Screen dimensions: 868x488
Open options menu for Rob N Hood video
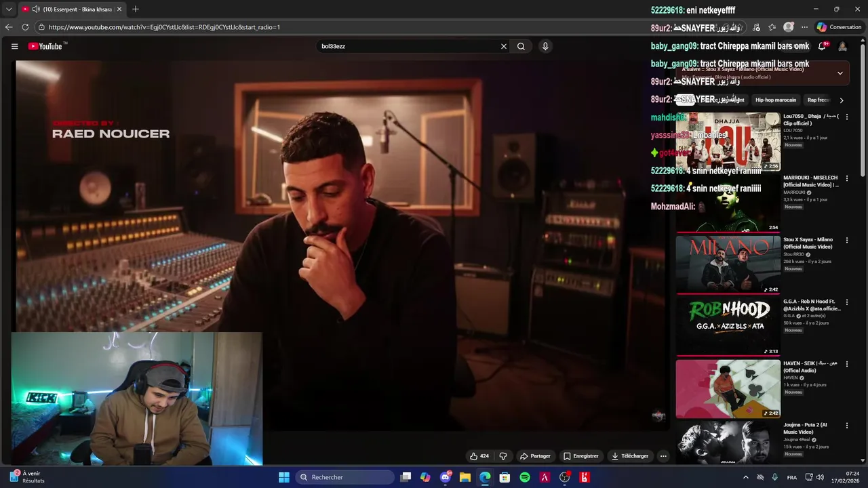846,302
